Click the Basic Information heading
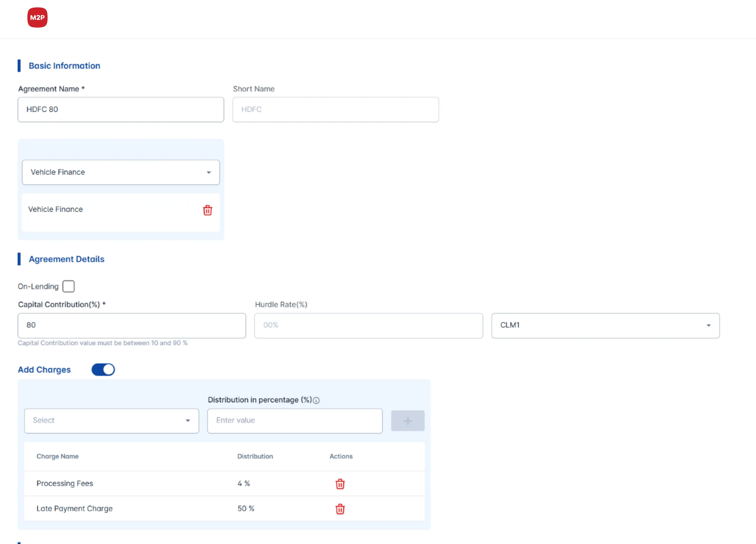The image size is (756, 544). (x=64, y=66)
